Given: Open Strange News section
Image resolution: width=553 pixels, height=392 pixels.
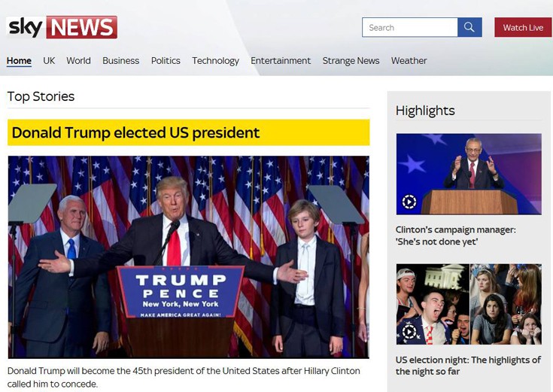Looking at the screenshot, I should [351, 61].
